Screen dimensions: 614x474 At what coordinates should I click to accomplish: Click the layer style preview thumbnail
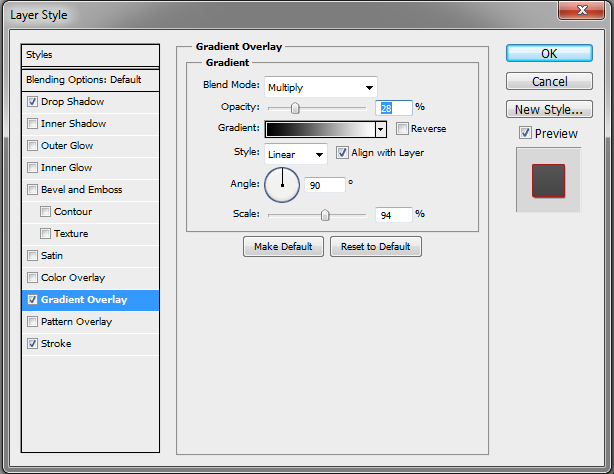pos(548,180)
